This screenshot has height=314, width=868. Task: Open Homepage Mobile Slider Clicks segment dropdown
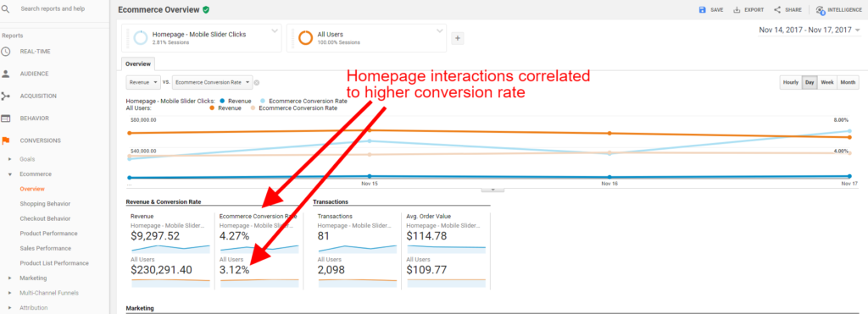(275, 31)
